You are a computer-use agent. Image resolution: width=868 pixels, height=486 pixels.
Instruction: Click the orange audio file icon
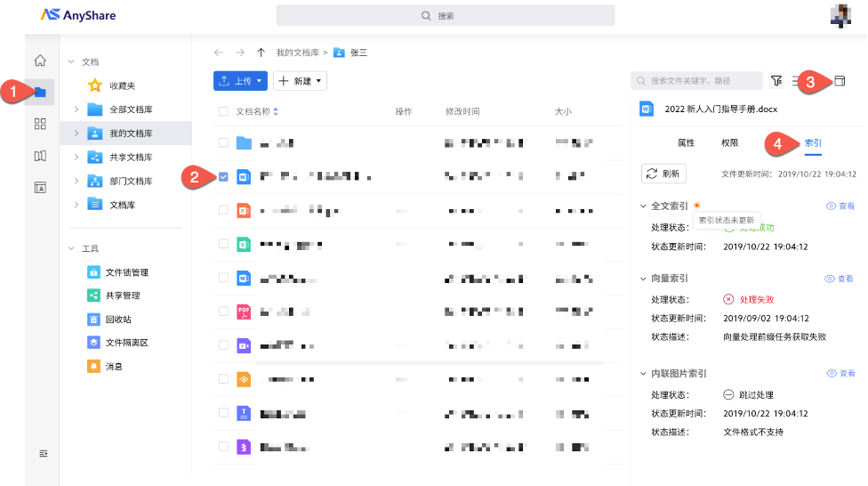[244, 379]
